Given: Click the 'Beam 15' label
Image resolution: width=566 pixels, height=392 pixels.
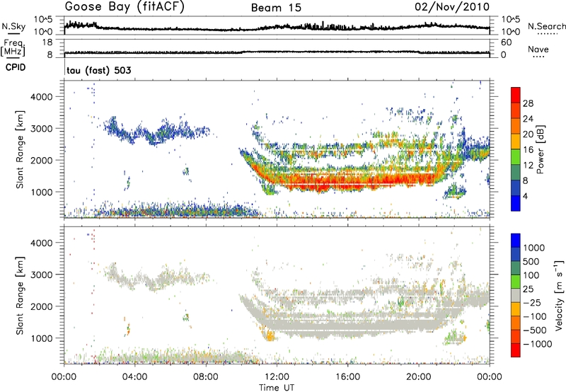Looking at the screenshot, I should [276, 8].
